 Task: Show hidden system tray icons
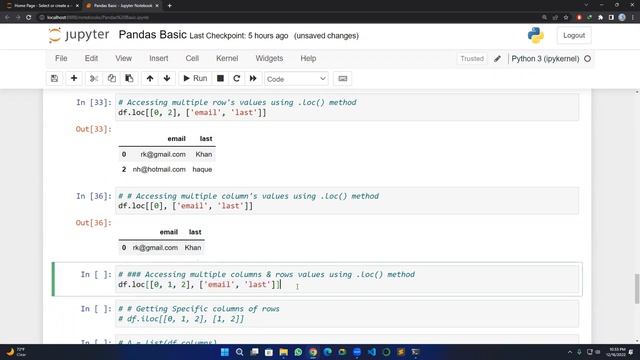point(570,352)
